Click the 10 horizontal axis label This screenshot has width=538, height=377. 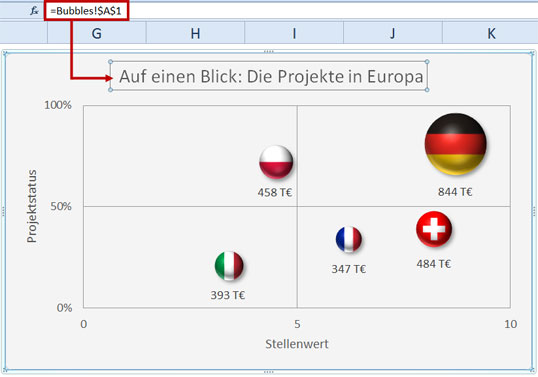tap(511, 324)
